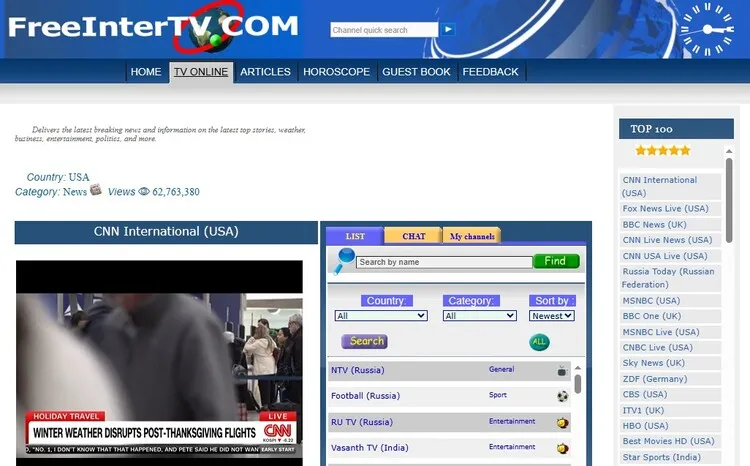Open the GUEST BOOK menu item

click(x=416, y=72)
